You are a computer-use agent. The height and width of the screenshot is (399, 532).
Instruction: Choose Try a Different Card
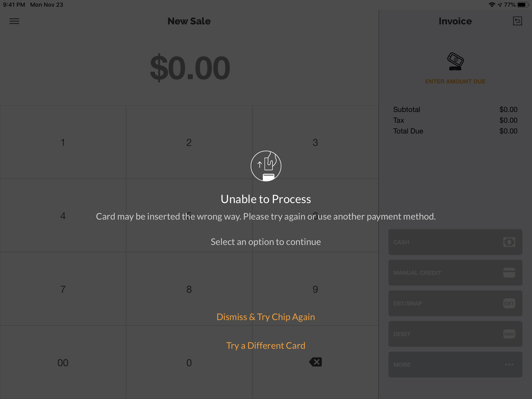266,346
